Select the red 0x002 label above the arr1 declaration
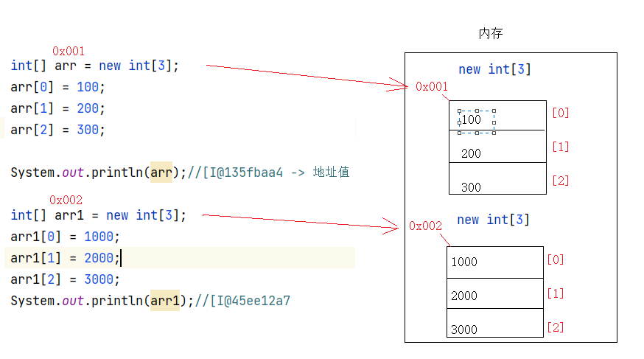 click(66, 201)
